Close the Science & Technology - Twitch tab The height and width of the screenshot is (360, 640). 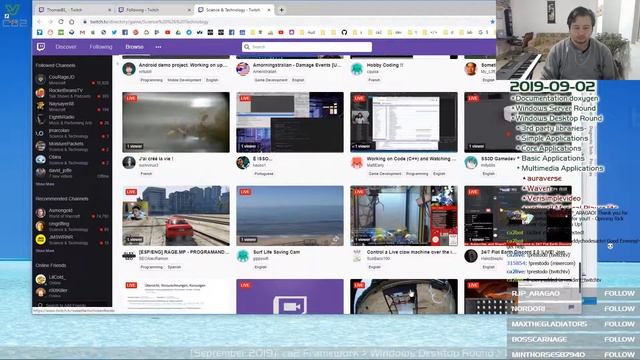pyautogui.click(x=269, y=10)
